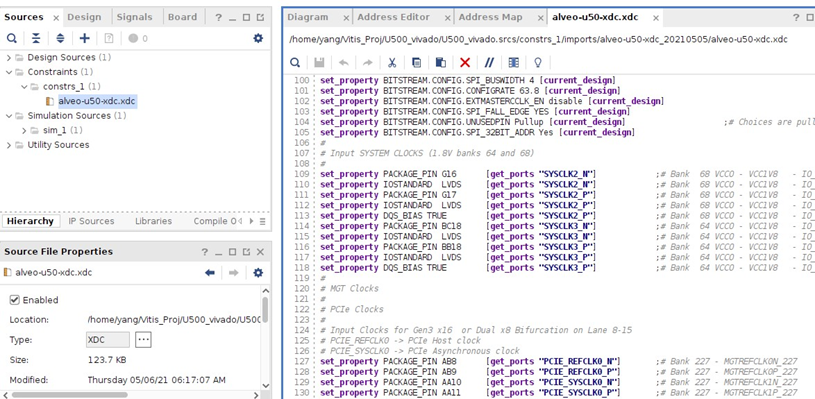
Task: Click the paste icon in the editor toolbar
Action: (x=440, y=62)
